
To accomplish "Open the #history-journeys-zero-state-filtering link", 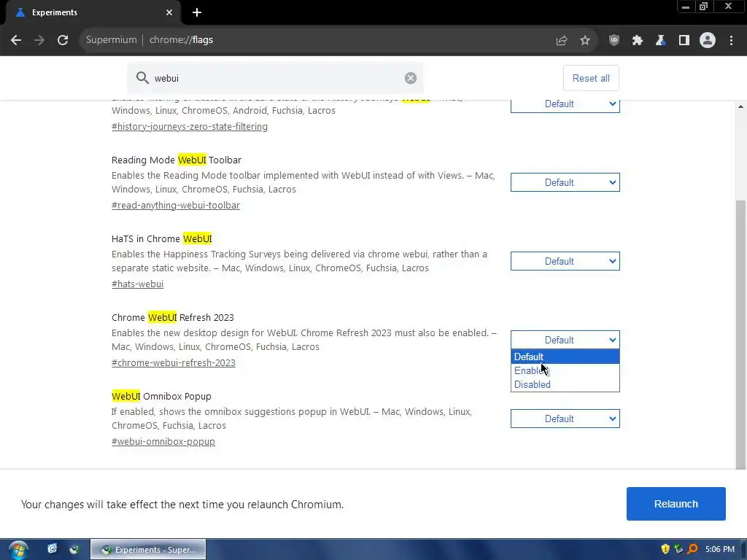I will 190,127.
